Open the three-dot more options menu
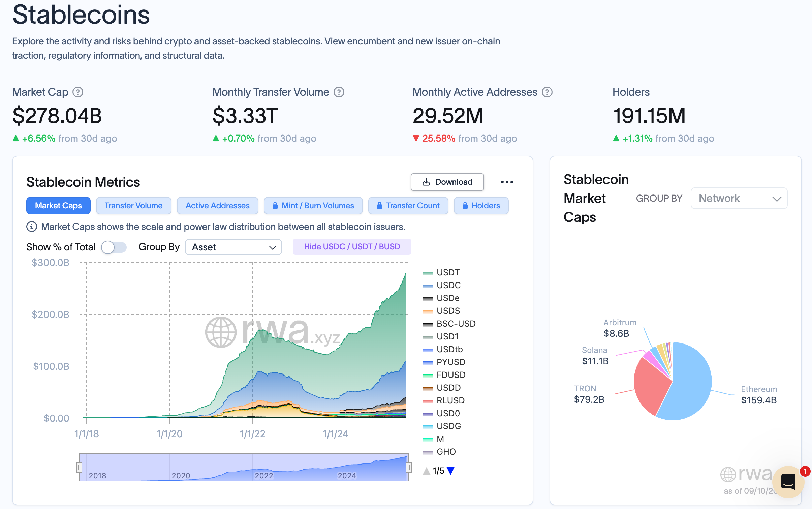 (506, 182)
